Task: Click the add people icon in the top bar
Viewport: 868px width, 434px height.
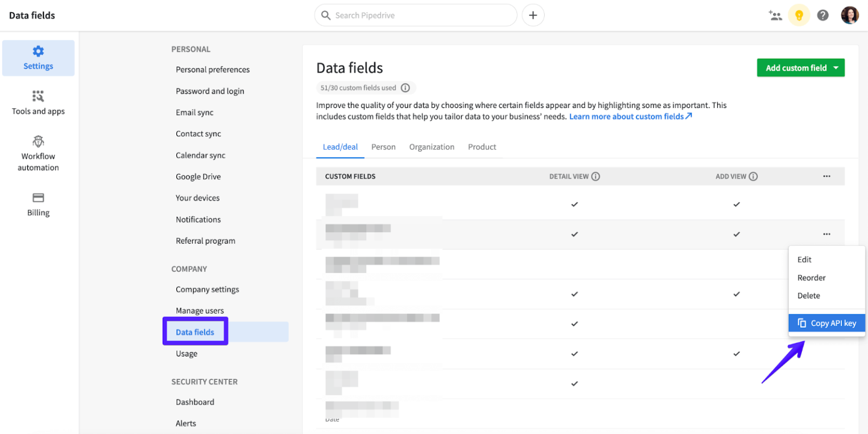Action: pyautogui.click(x=776, y=15)
